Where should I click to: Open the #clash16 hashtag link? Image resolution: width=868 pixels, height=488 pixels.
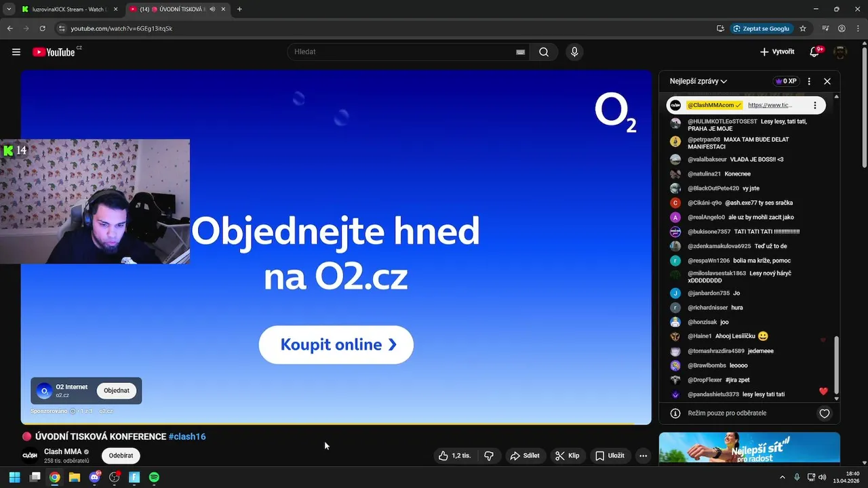[x=187, y=436]
